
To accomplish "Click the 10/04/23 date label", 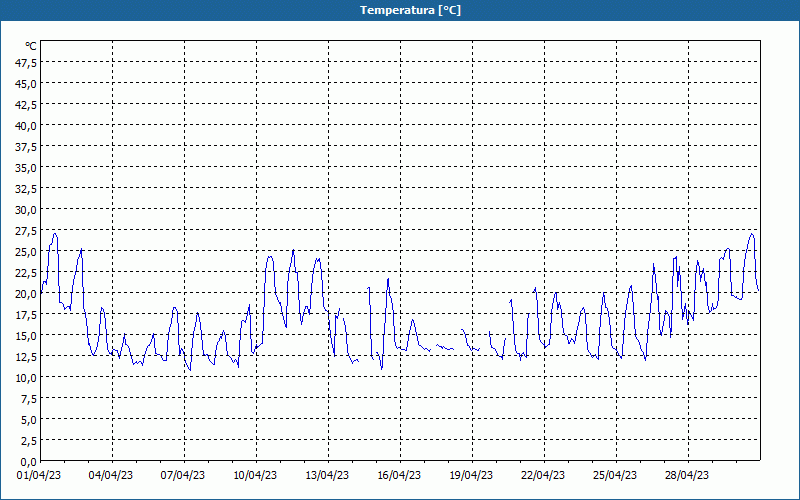I will pos(255,475).
